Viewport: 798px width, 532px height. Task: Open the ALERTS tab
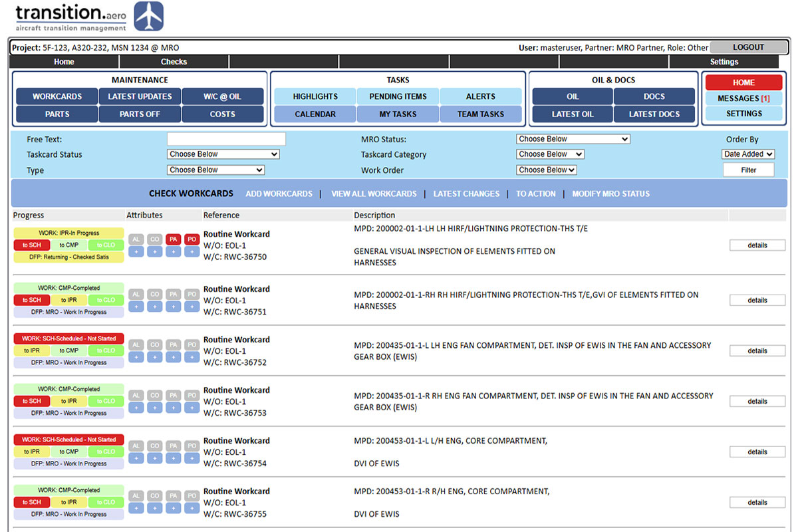tap(481, 96)
